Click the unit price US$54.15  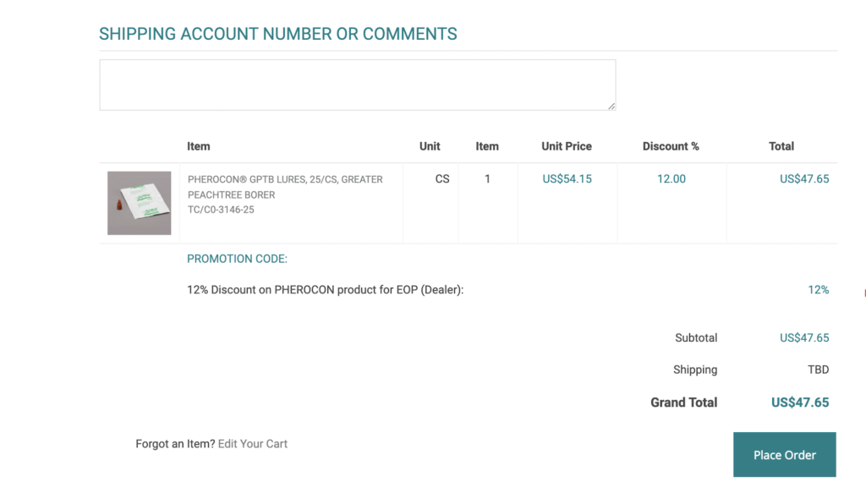567,178
